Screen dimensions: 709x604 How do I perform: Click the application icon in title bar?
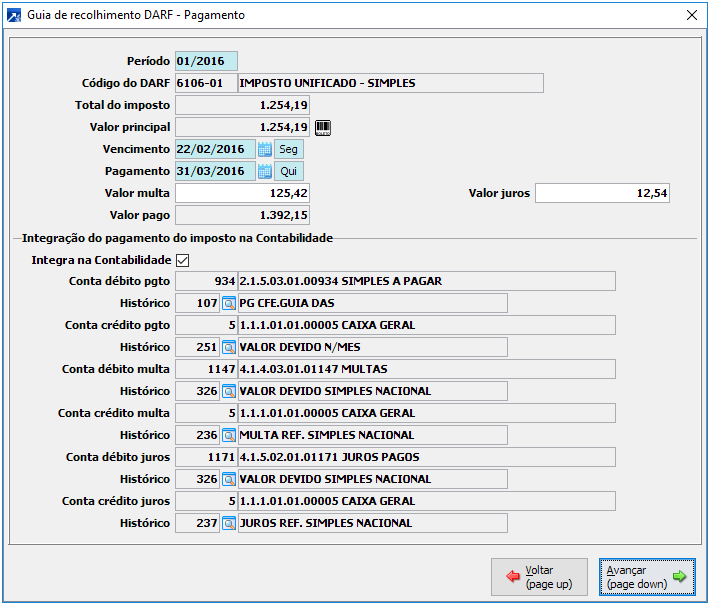pos(14,15)
